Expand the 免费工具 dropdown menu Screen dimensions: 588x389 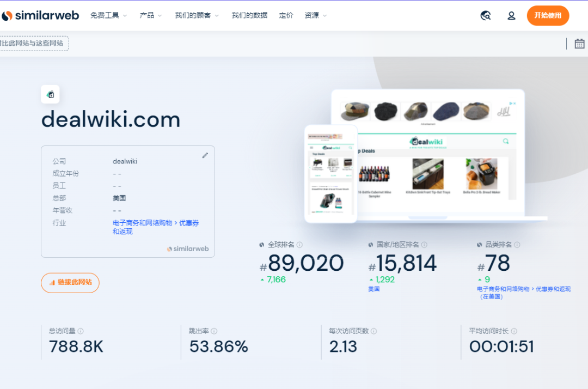[108, 15]
